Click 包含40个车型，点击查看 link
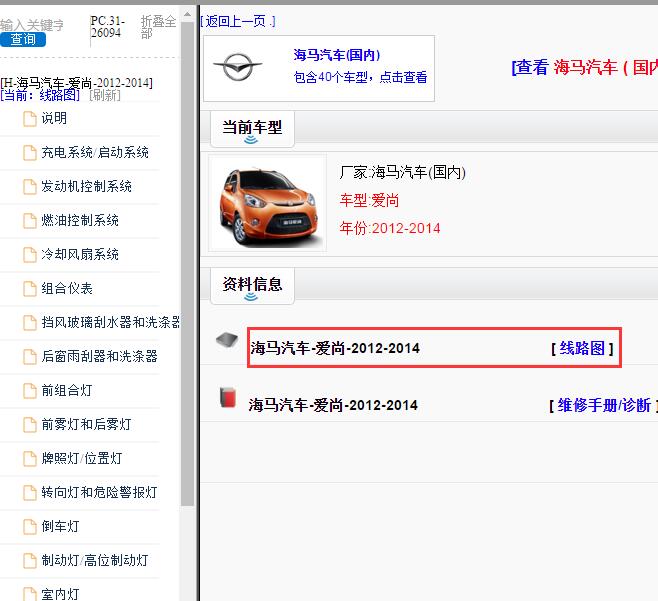658x601 pixels. pos(360,77)
